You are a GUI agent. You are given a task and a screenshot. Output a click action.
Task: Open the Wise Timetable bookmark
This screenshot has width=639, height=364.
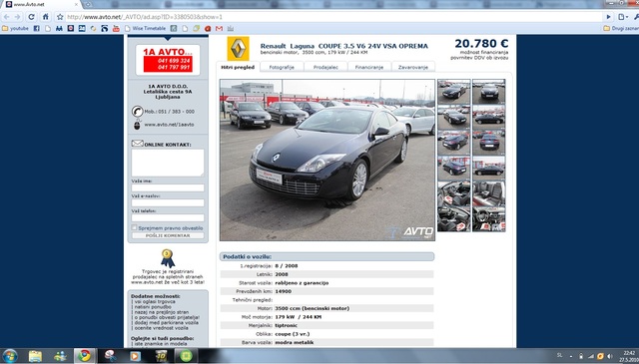coord(145,29)
